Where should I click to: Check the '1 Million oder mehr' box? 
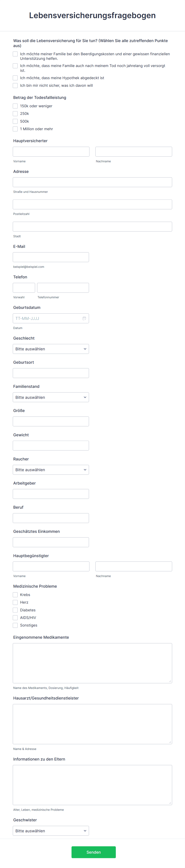tap(15, 129)
